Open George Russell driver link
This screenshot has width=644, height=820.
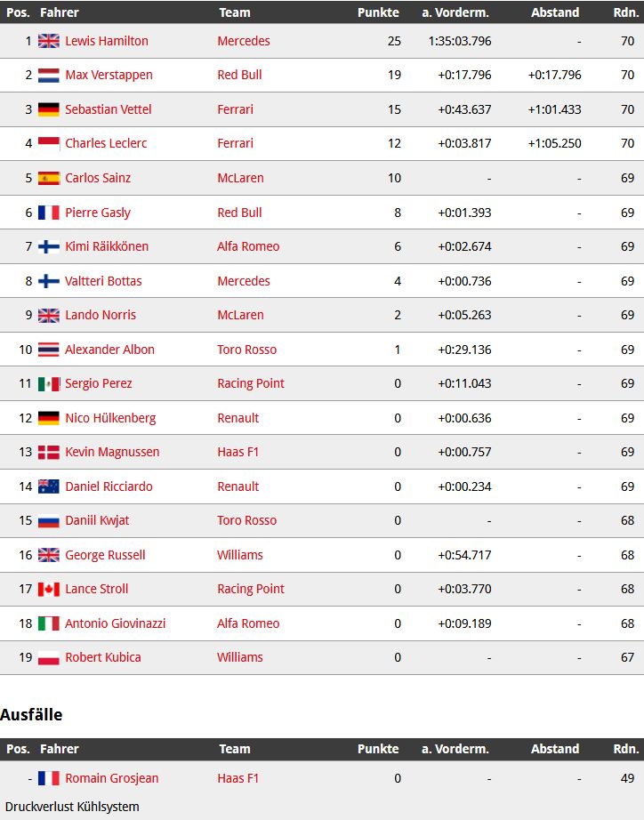(105, 555)
